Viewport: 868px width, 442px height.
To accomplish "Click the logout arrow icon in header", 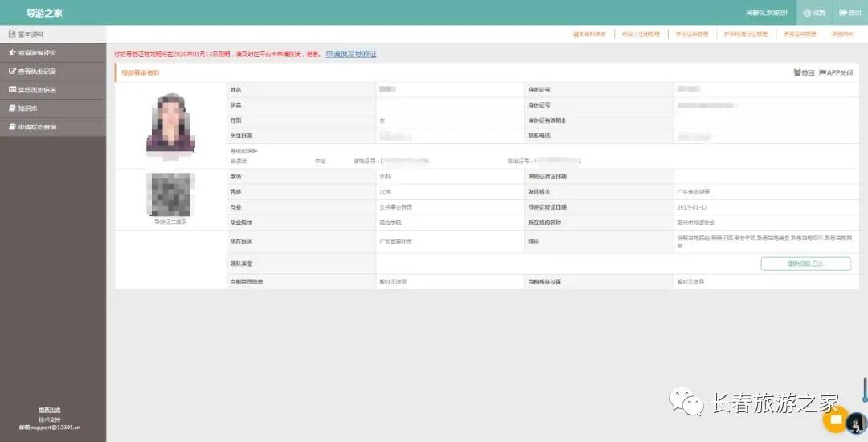I will coord(843,13).
